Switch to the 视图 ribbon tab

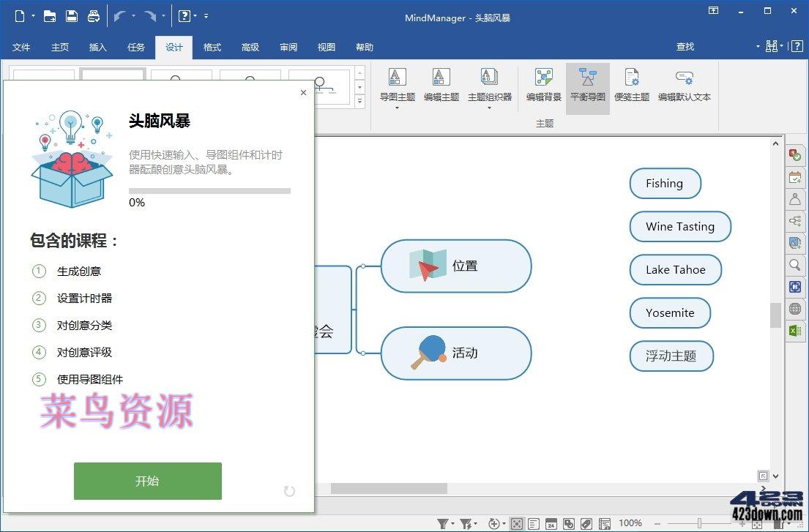326,47
